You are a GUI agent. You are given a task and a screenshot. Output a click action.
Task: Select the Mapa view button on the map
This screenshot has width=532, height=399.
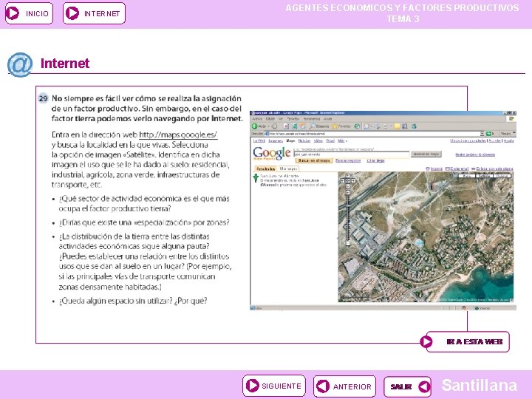(x=466, y=176)
